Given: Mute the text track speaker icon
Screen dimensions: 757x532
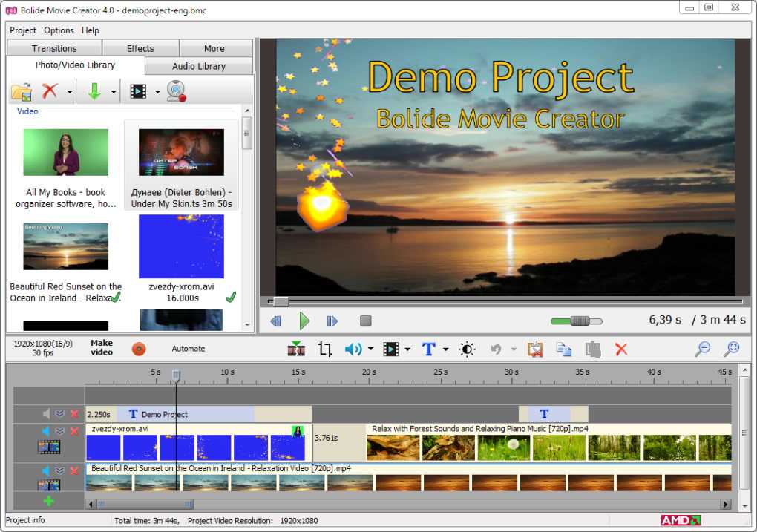Looking at the screenshot, I should 46,414.
